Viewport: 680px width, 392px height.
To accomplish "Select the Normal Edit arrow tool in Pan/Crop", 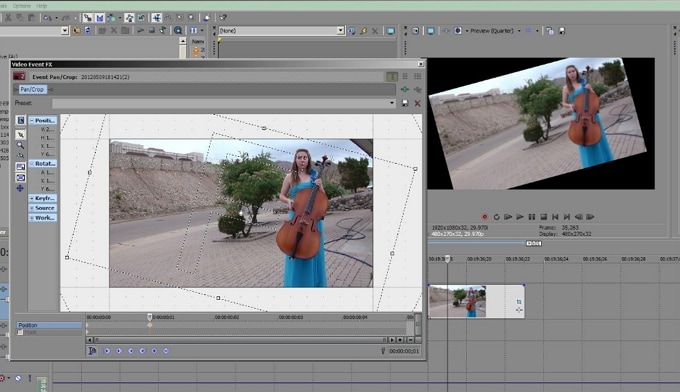I will pos(20,135).
